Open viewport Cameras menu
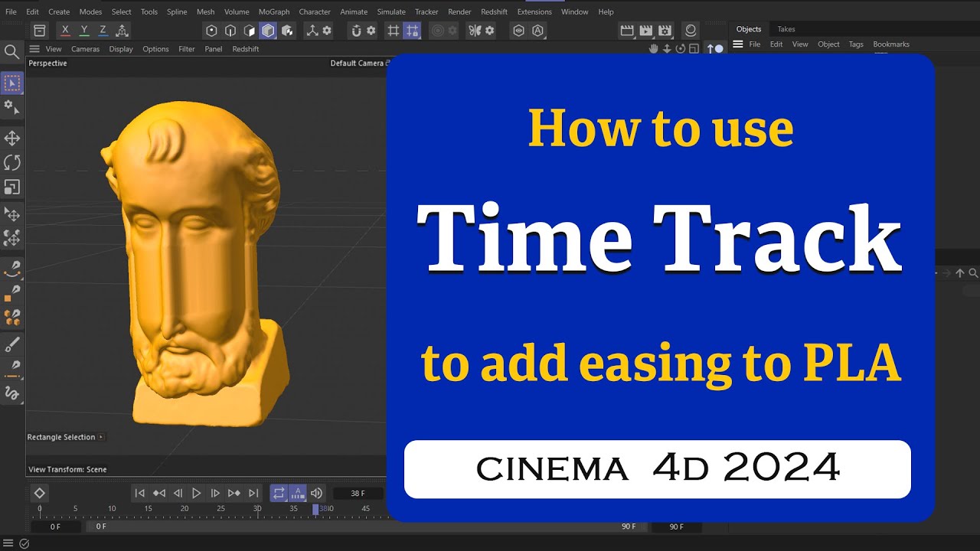This screenshot has height=551, width=980. click(x=86, y=49)
